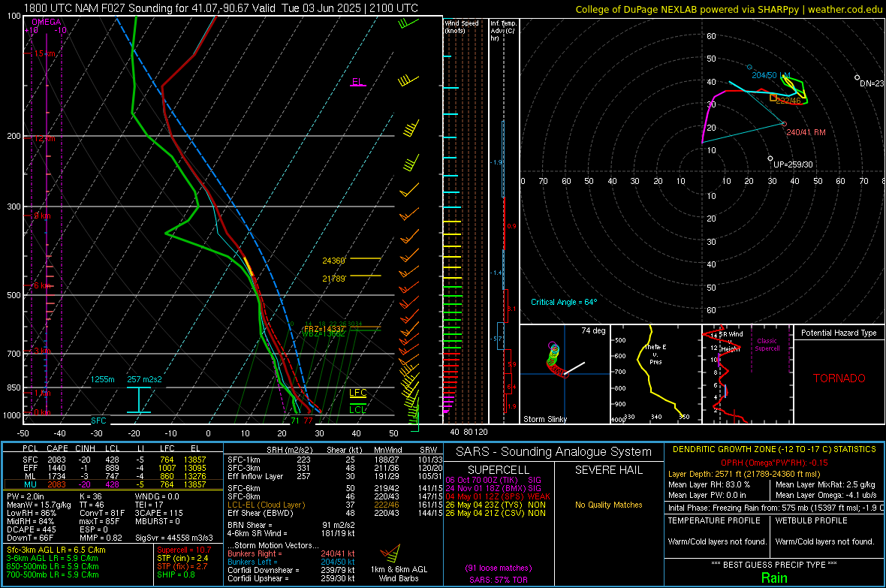Click the DCAPE = 445 value
The height and width of the screenshot is (588, 886).
[32, 529]
